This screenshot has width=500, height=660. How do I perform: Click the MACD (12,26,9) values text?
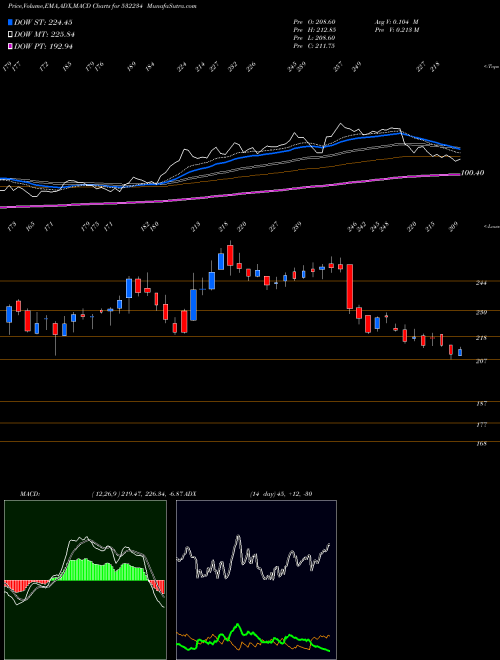[x=138, y=494]
